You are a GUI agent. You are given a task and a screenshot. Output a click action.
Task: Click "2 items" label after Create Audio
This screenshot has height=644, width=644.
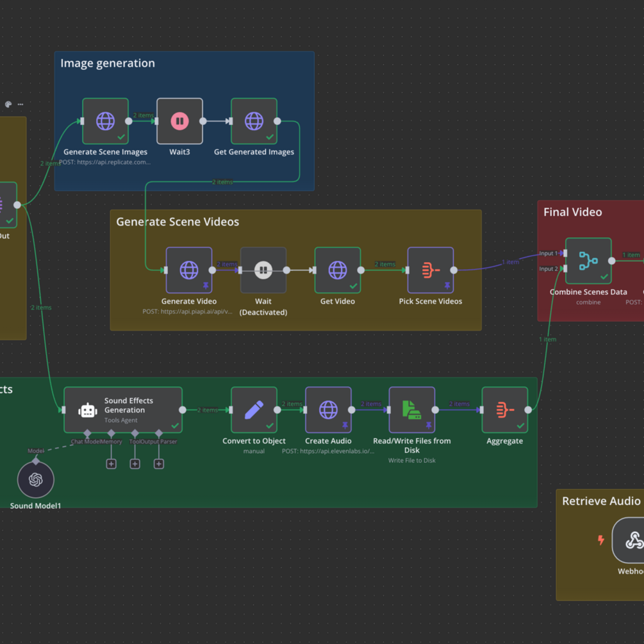(x=371, y=404)
